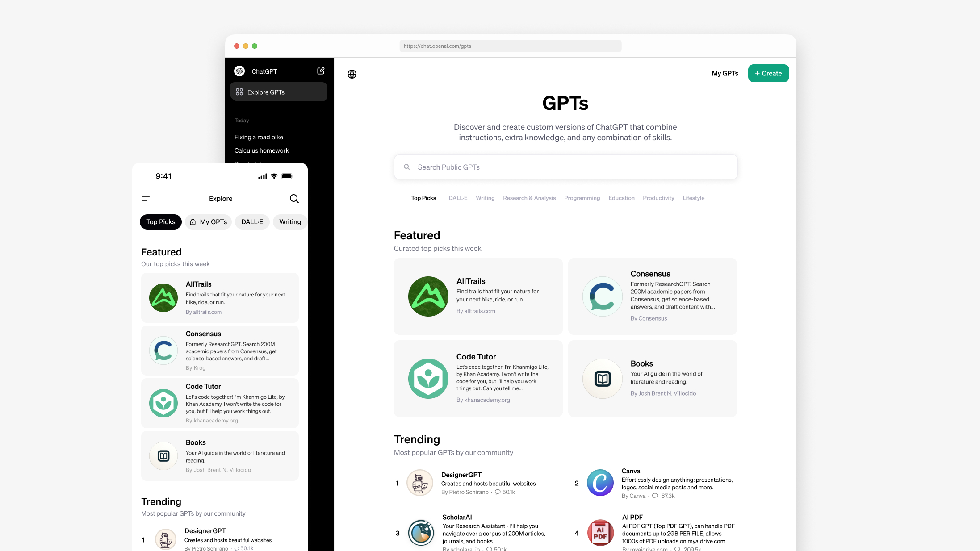Image resolution: width=980 pixels, height=551 pixels.
Task: Expand the Productivity category tab
Action: (658, 198)
